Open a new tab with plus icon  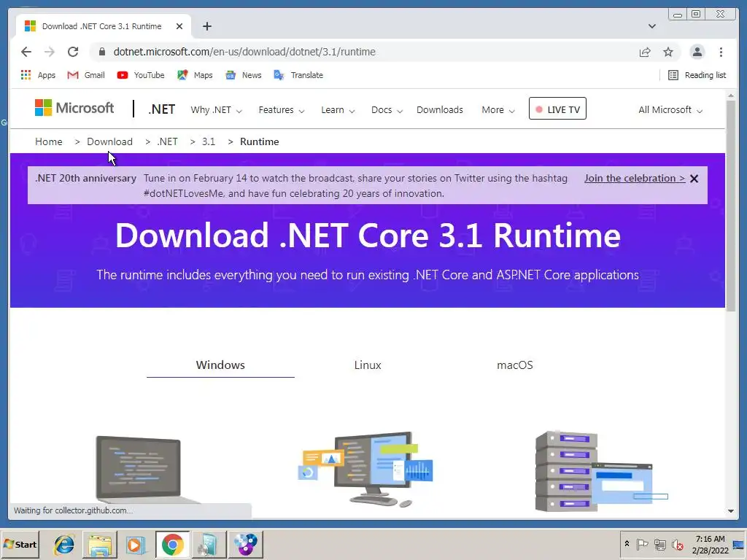point(206,26)
